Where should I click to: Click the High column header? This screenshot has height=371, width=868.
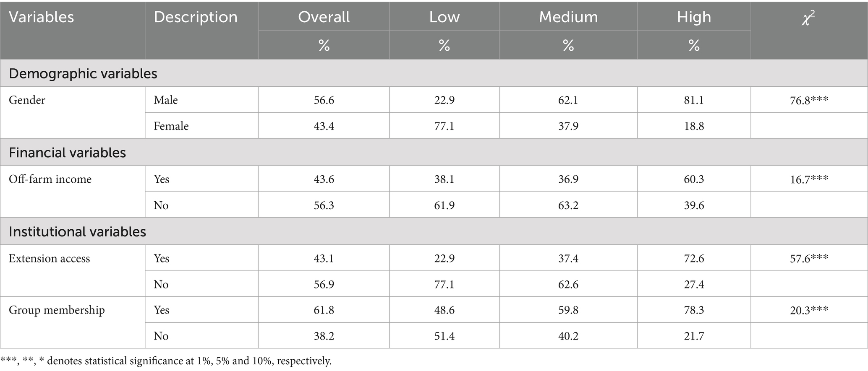[x=694, y=17]
